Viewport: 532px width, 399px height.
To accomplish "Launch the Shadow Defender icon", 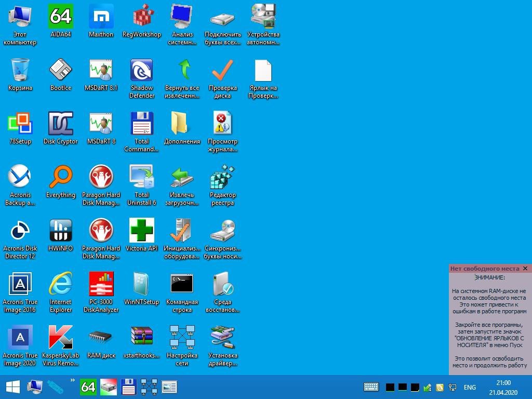I will [x=141, y=78].
